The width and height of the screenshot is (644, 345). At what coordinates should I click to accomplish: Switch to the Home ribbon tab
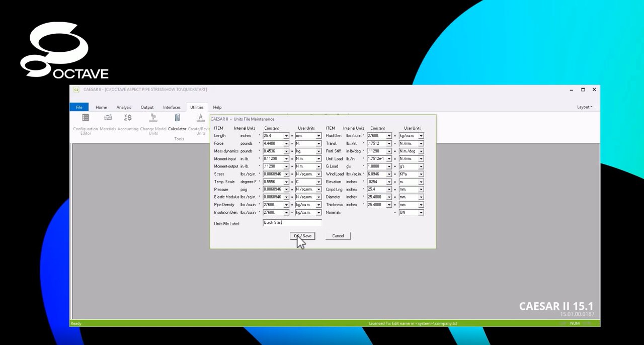pos(101,107)
